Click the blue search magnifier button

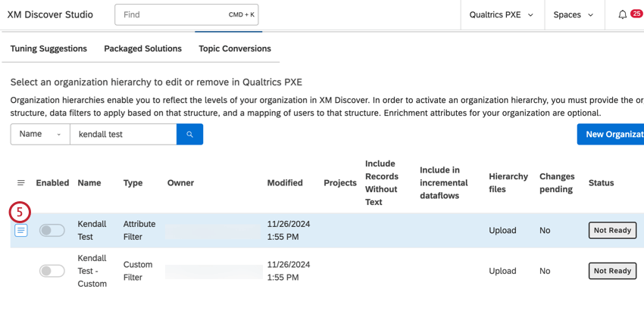[189, 135]
